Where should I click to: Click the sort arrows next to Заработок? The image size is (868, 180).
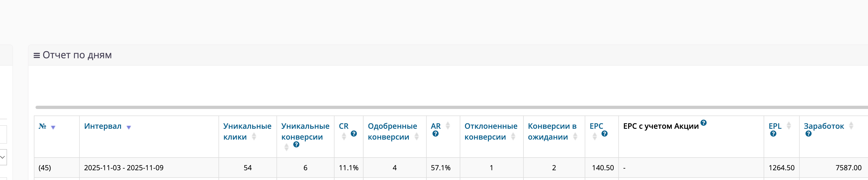pos(851,126)
